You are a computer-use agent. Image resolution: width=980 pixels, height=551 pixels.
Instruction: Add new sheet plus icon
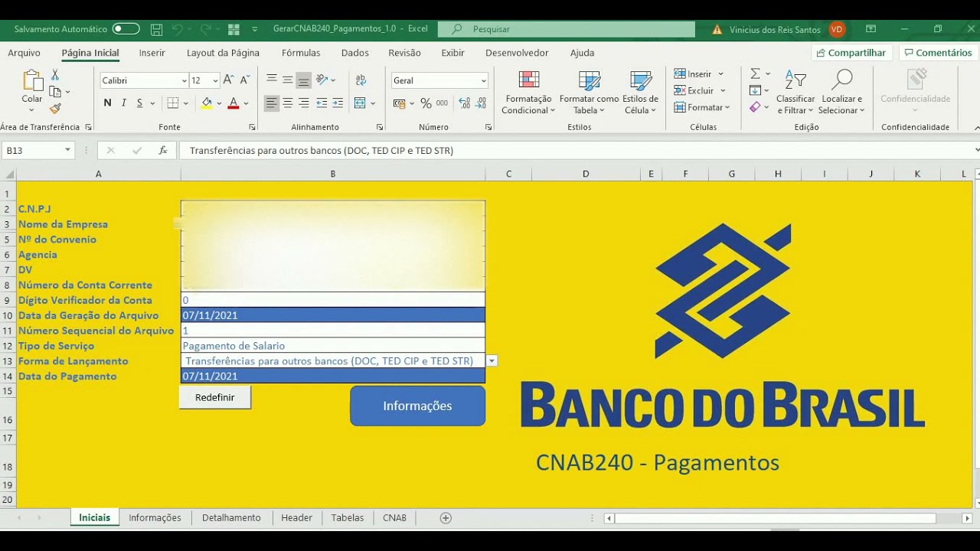pos(446,518)
